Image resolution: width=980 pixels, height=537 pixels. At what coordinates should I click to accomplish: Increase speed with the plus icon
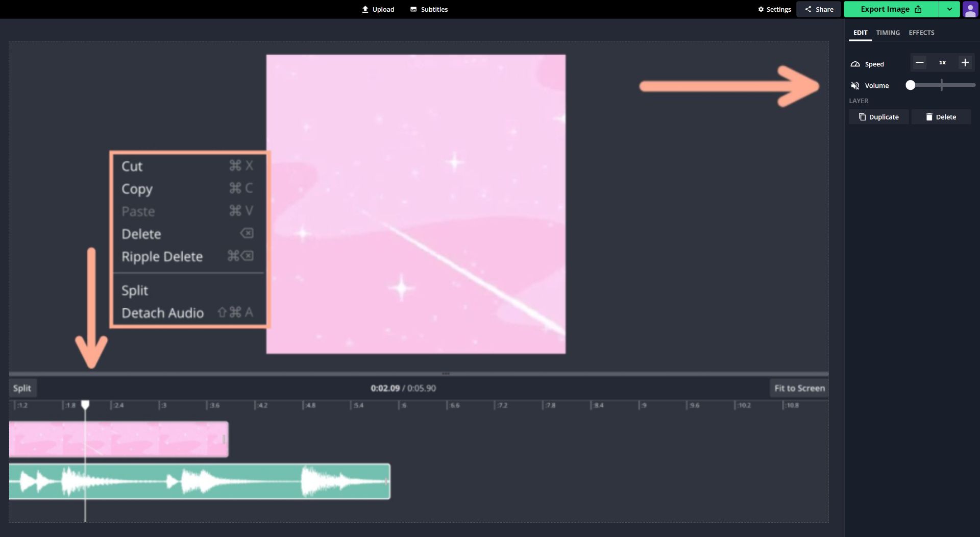click(965, 62)
